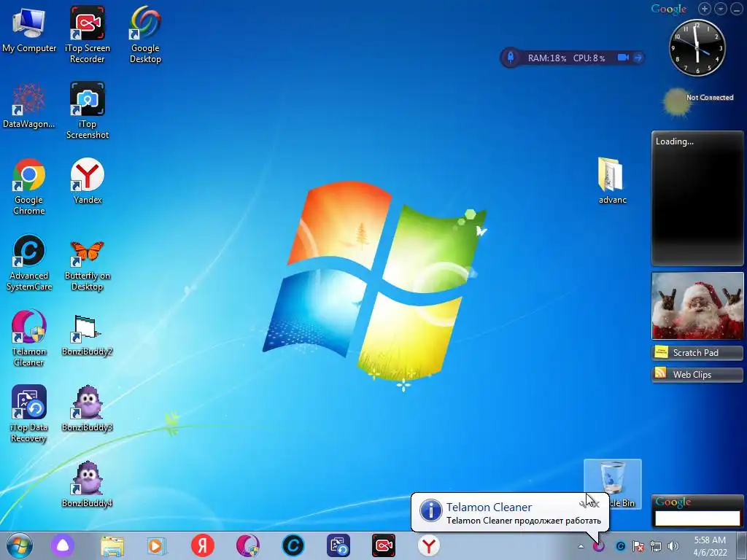Select the Telamon Cleaner desktop shortcut

point(29,338)
